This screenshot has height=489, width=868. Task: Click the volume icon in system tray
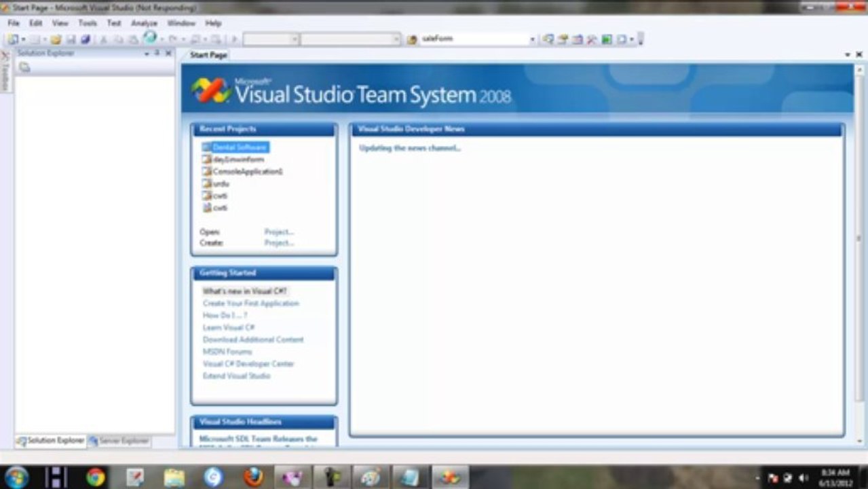point(804,477)
